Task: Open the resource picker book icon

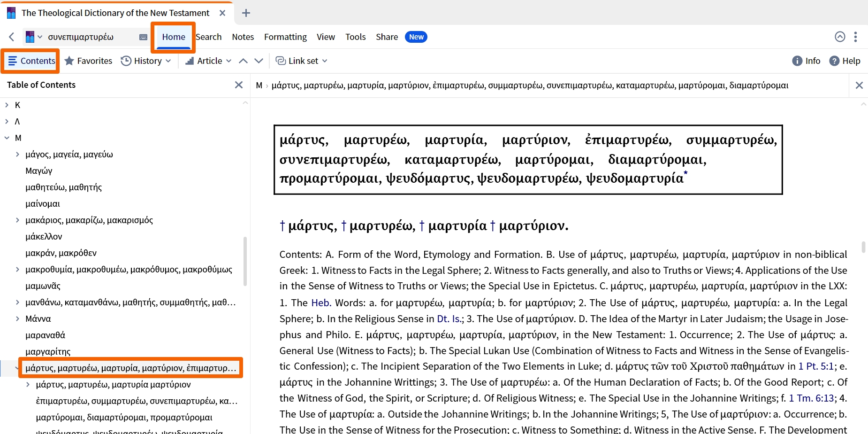Action: tap(30, 37)
